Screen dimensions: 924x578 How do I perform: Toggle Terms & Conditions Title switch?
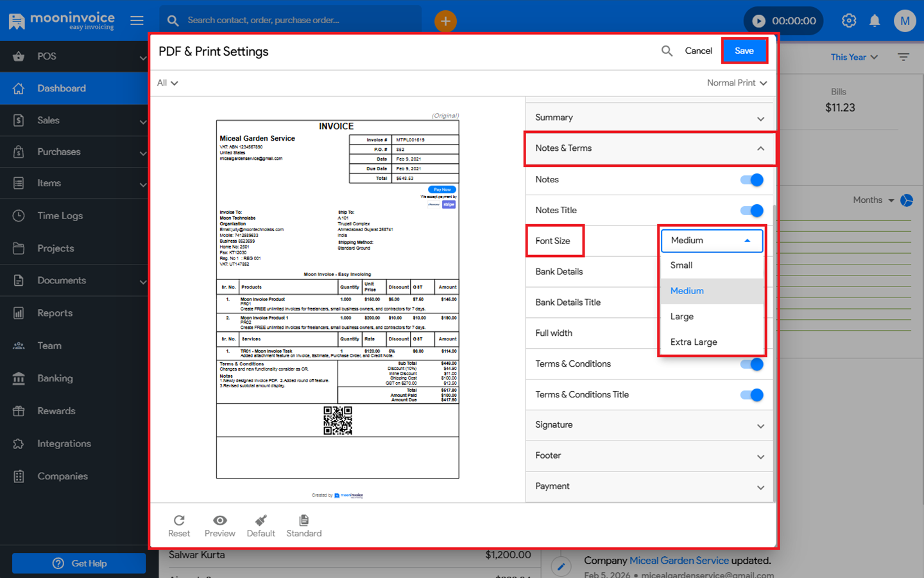(752, 395)
